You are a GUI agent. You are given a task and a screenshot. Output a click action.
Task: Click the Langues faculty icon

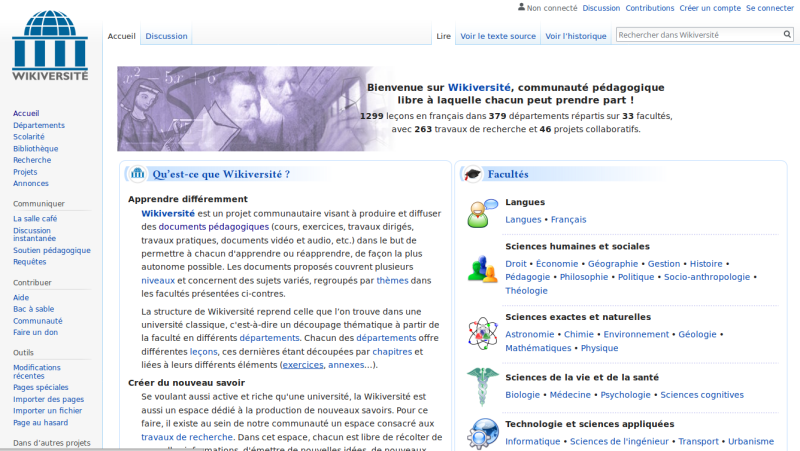[x=483, y=213]
